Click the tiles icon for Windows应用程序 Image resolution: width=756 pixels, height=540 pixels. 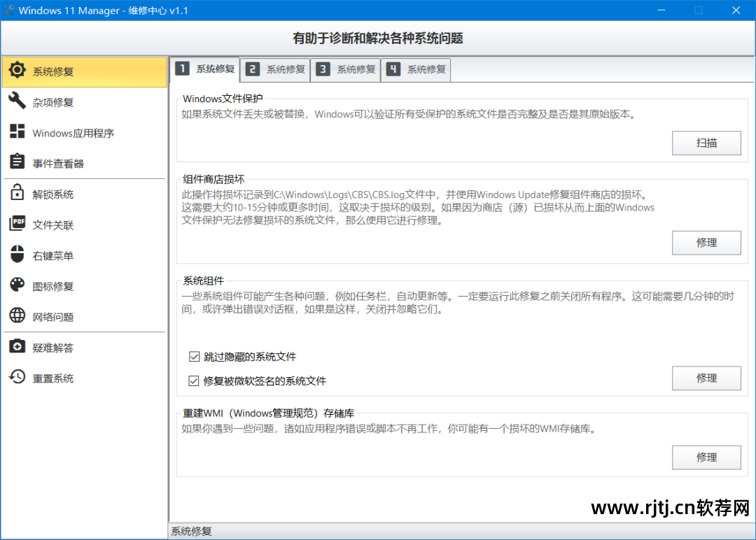click(17, 132)
